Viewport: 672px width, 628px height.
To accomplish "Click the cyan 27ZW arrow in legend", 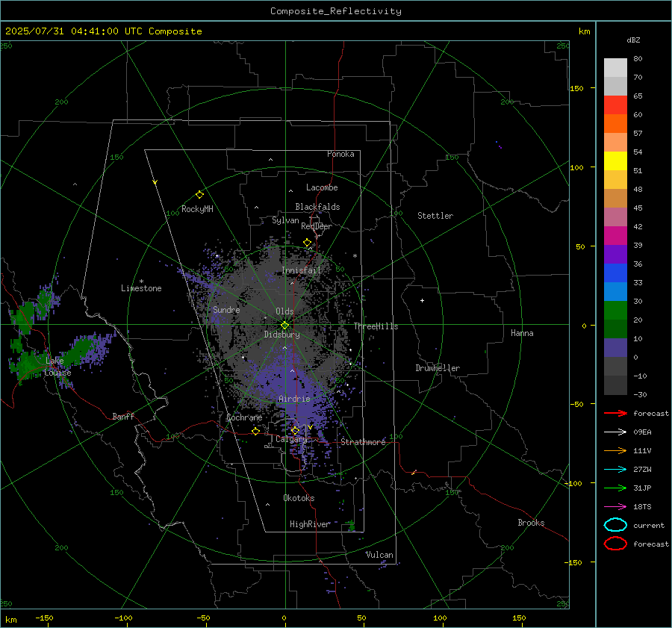I will click(x=615, y=470).
